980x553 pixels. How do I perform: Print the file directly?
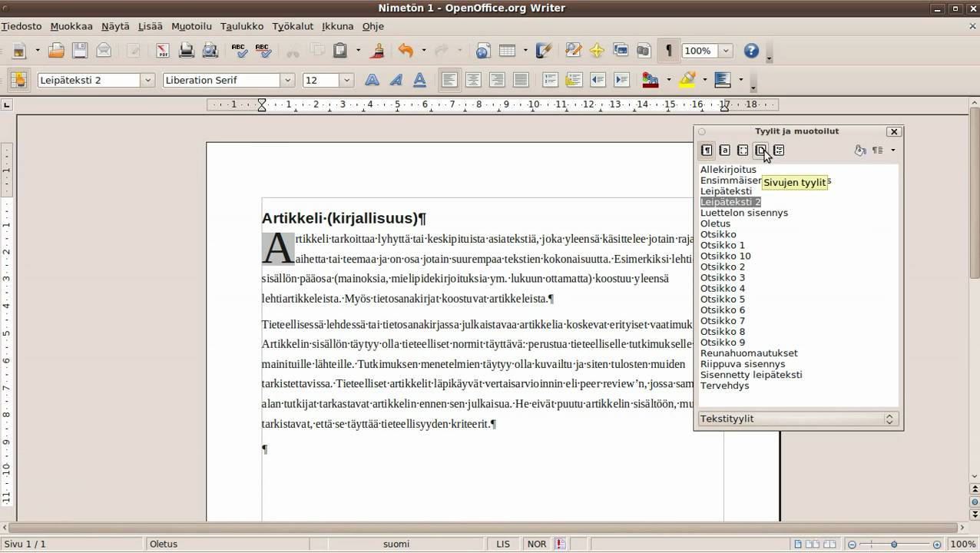click(x=187, y=51)
